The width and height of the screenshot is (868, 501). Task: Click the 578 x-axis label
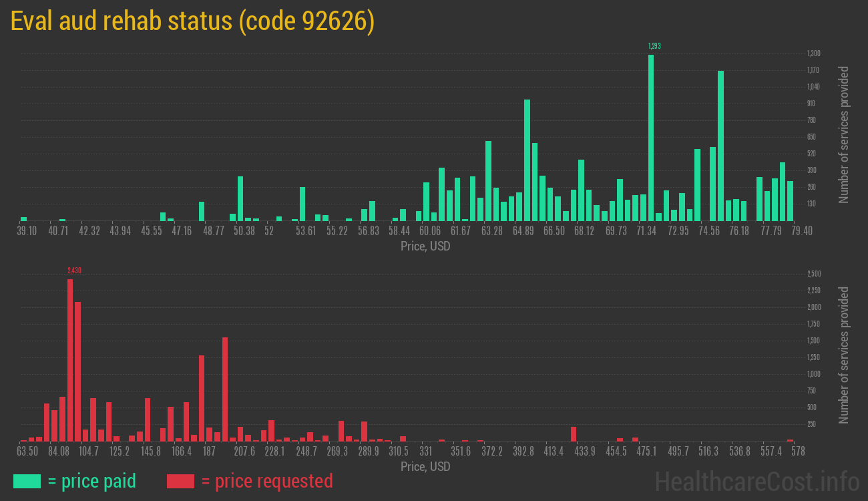pyautogui.click(x=797, y=452)
